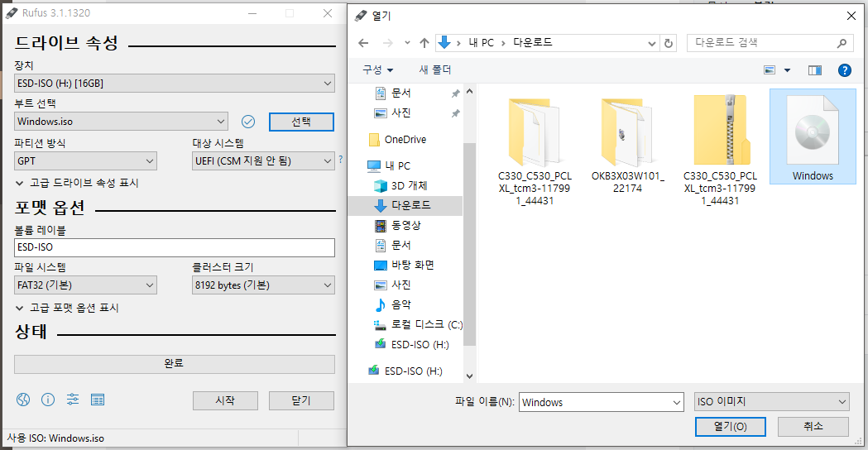Open Rufus language globe icon
Image resolution: width=868 pixels, height=450 pixels.
pyautogui.click(x=23, y=400)
